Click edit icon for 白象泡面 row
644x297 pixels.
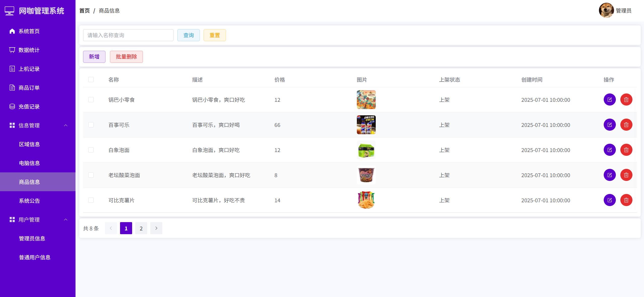[609, 150]
